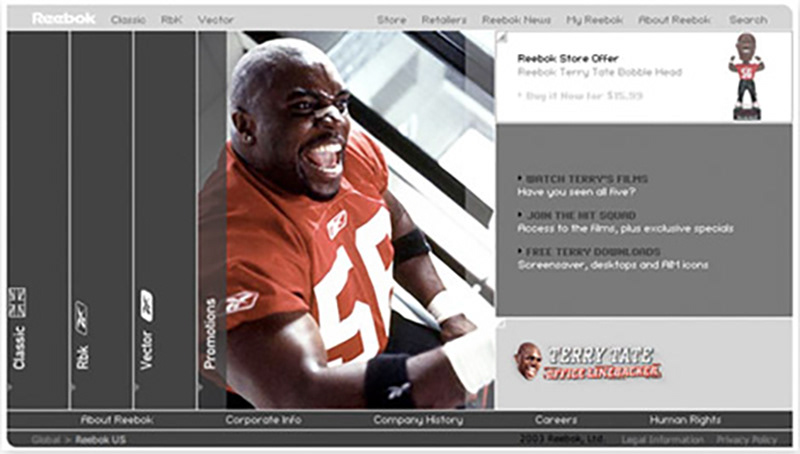Click the Reebok Store Offer heading
This screenshot has height=454, width=800.
[x=568, y=58]
